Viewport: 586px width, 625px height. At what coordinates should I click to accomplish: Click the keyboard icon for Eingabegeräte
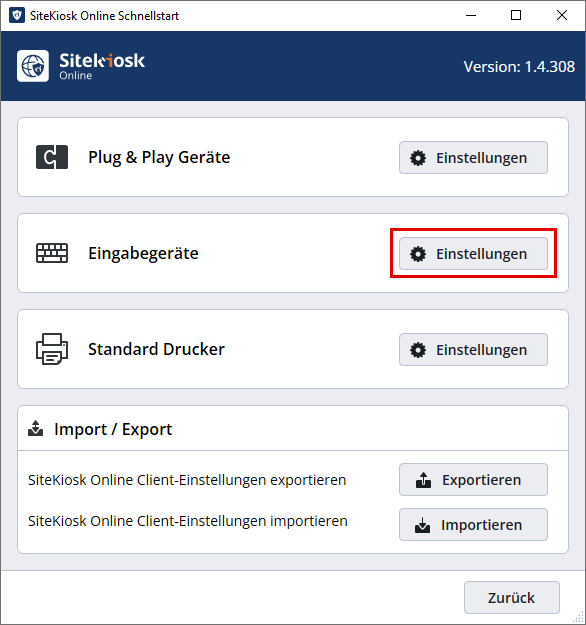52,253
